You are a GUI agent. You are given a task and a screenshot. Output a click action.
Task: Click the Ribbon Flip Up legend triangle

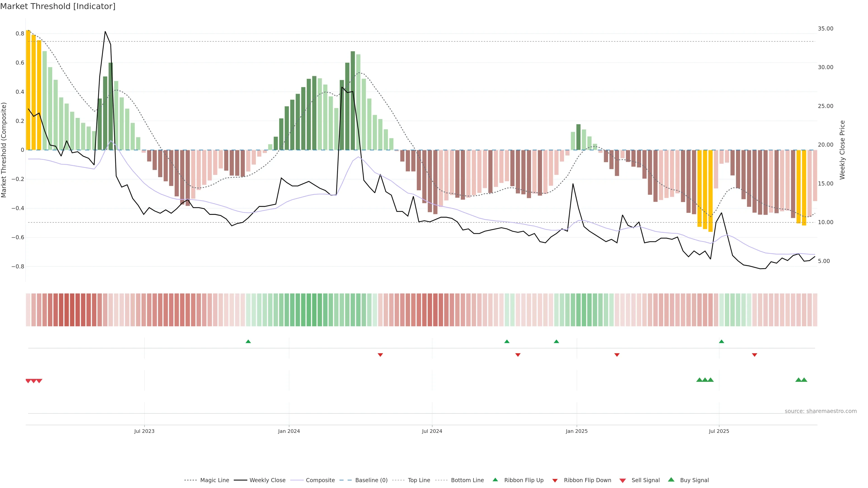495,480
